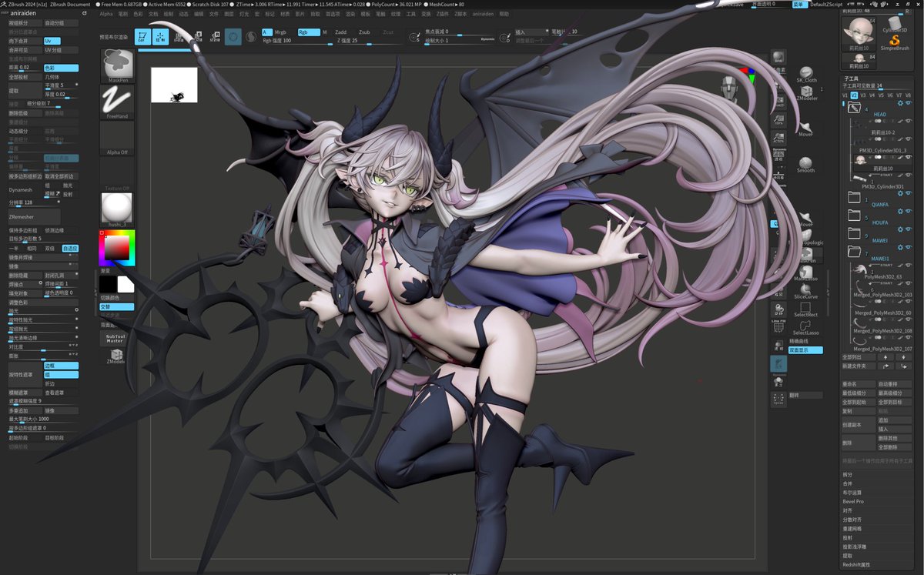Enable Zadd mode
The width and height of the screenshot is (924, 575).
point(341,32)
